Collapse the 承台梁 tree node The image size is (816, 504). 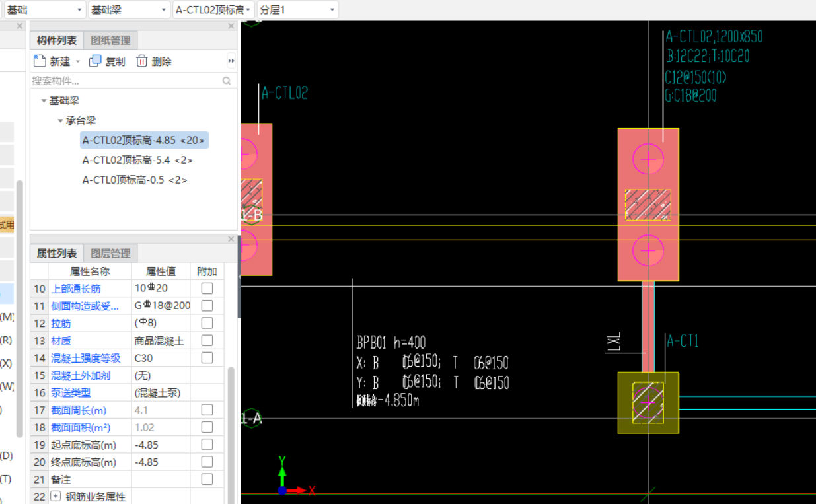61,121
